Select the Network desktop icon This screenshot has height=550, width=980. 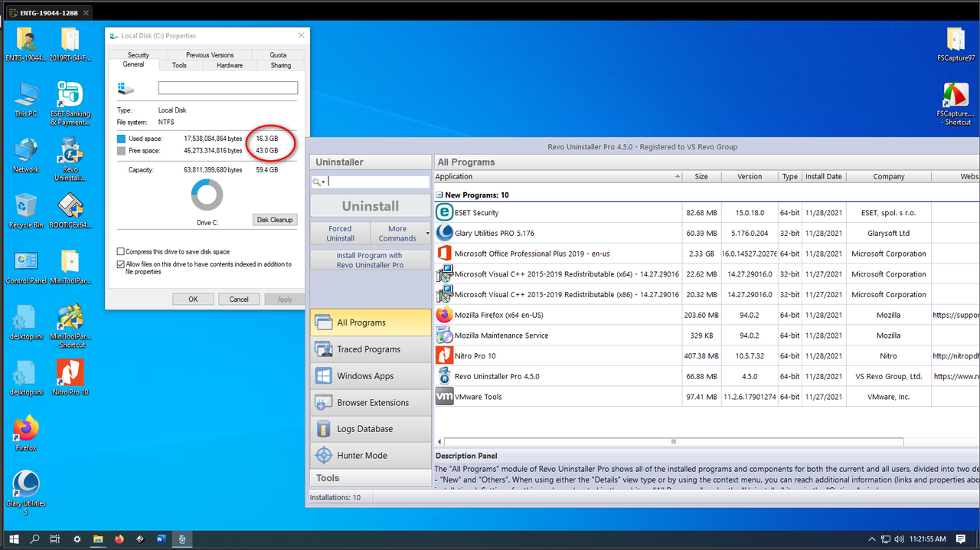click(x=26, y=156)
